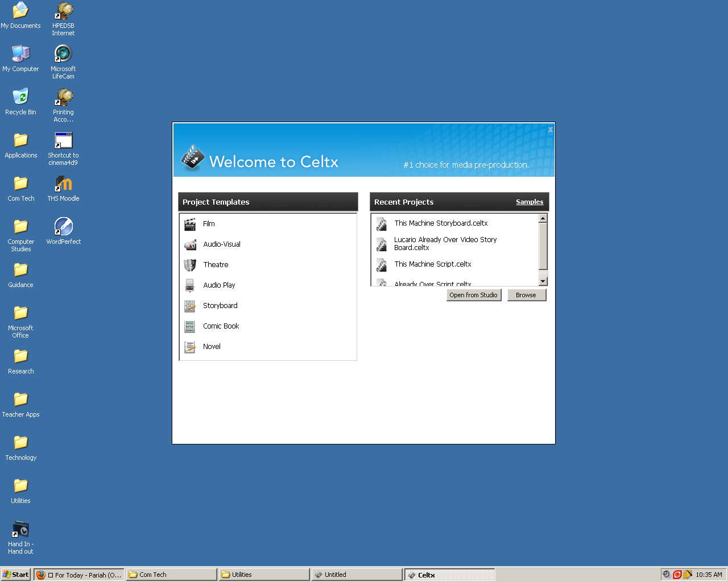Open Hand In - Hand out shortcut

20,529
